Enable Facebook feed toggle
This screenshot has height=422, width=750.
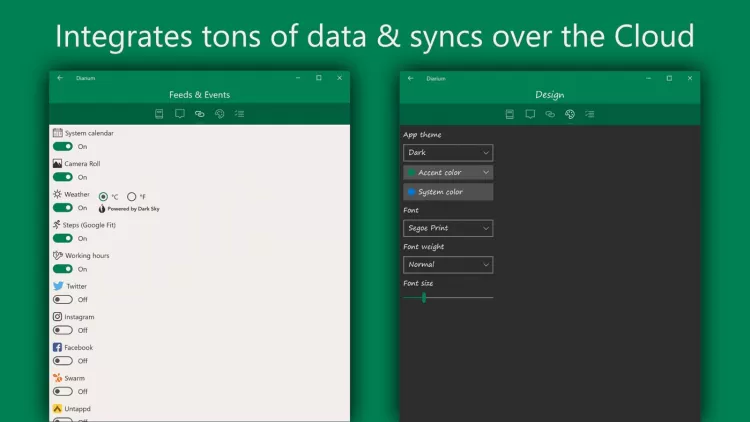point(63,361)
